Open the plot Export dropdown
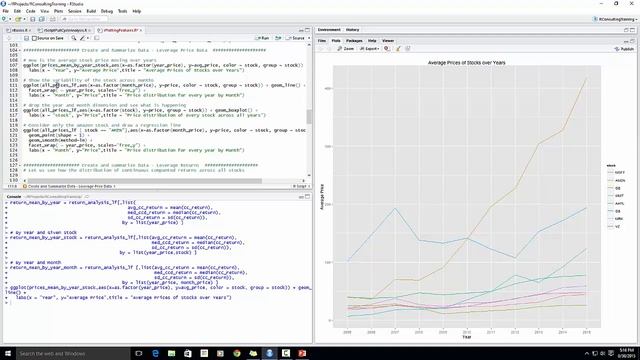This screenshot has width=640, height=360. coord(369,49)
